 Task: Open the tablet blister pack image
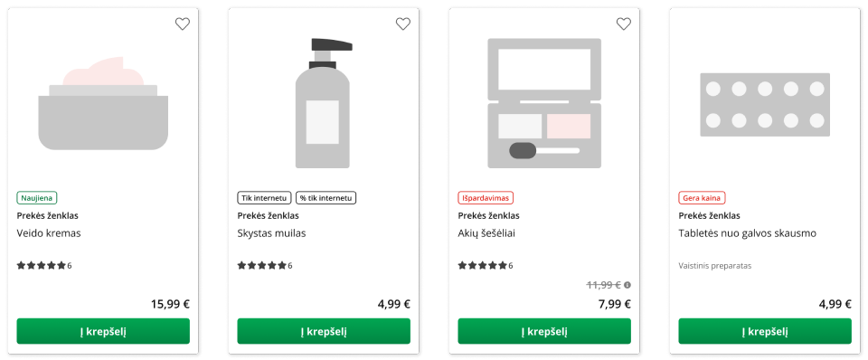click(x=765, y=105)
